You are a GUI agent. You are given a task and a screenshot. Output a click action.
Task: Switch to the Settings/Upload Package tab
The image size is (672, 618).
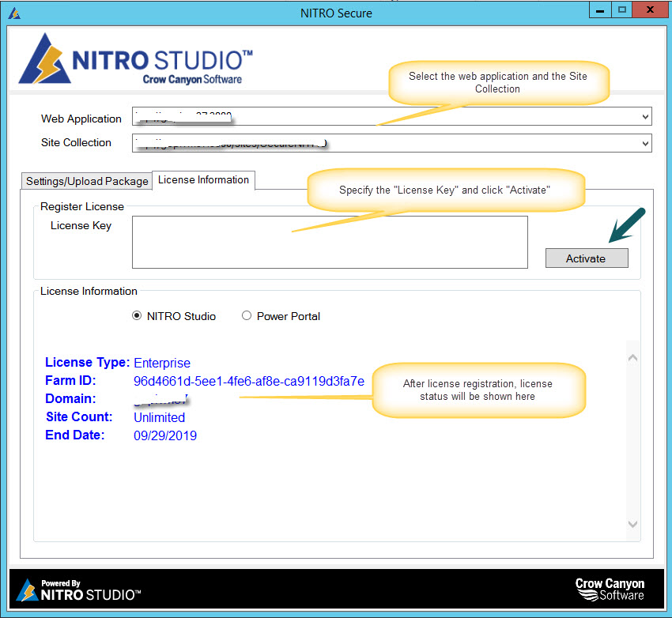86,181
